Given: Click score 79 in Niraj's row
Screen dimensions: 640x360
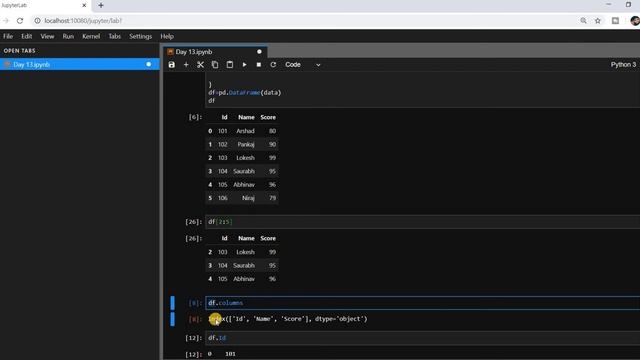Looking at the screenshot, I should click(x=272, y=198).
